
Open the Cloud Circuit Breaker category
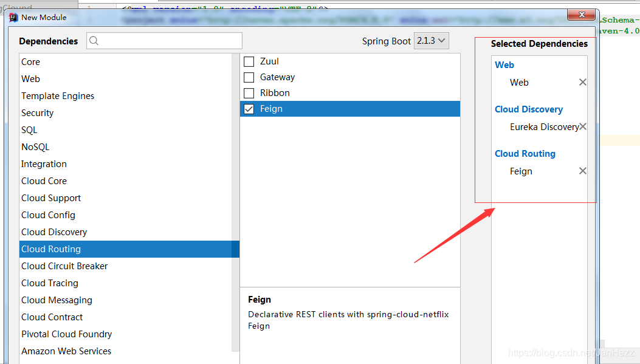(x=125, y=266)
